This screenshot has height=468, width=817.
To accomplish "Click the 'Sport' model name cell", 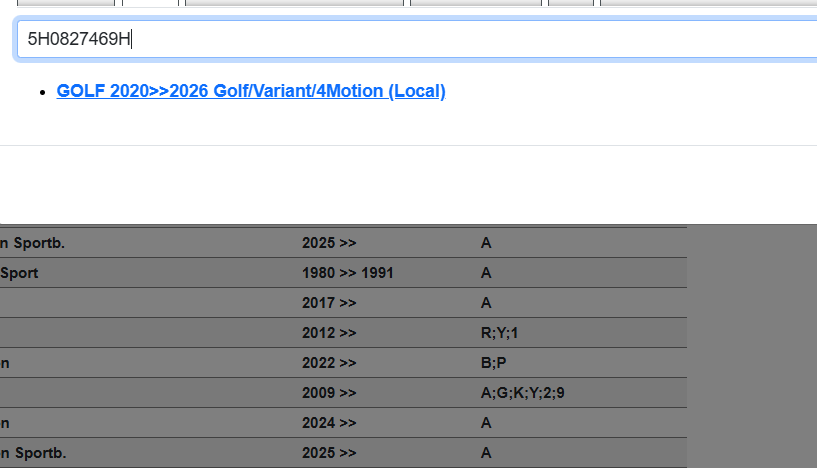I will click(x=19, y=273).
